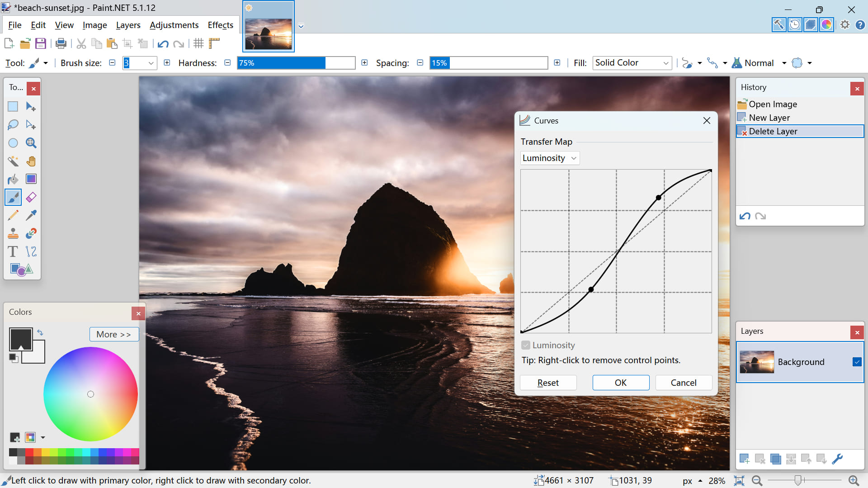Image resolution: width=868 pixels, height=488 pixels.
Task: Expand the Brush size dropdown
Action: point(151,63)
